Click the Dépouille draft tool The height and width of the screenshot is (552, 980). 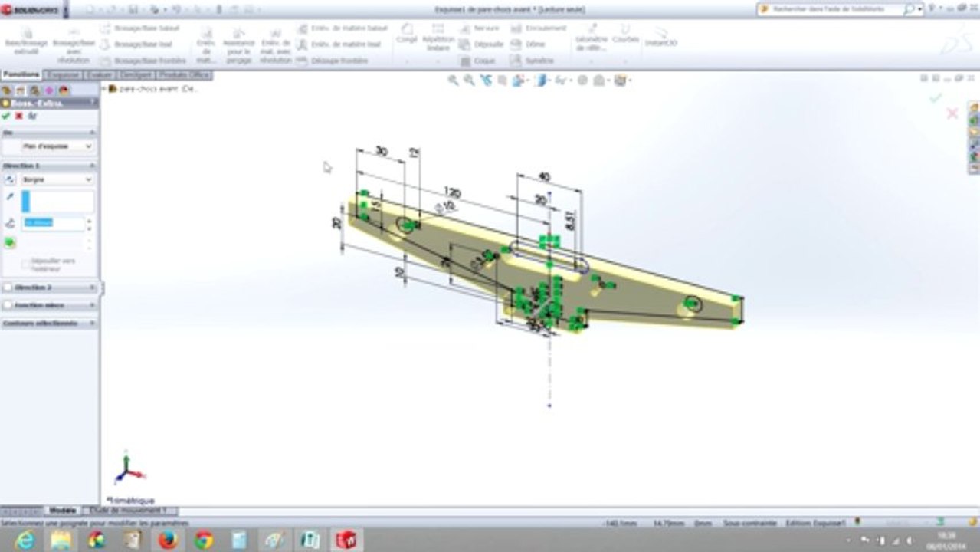(482, 44)
